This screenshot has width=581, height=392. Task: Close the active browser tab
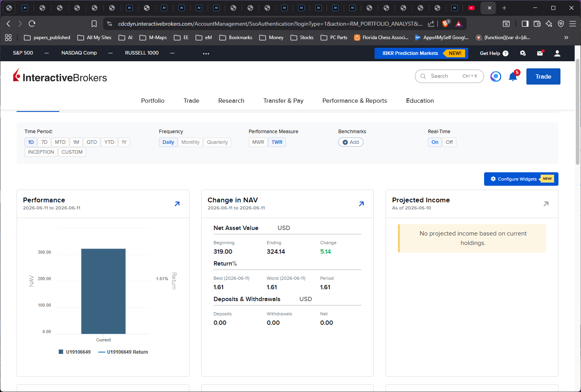coord(489,8)
